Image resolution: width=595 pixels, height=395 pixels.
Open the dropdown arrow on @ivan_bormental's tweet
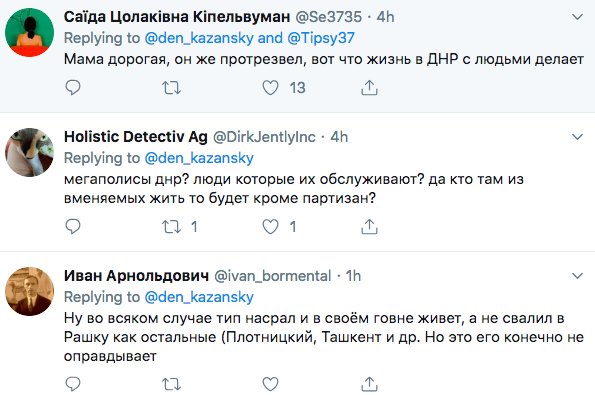point(577,276)
